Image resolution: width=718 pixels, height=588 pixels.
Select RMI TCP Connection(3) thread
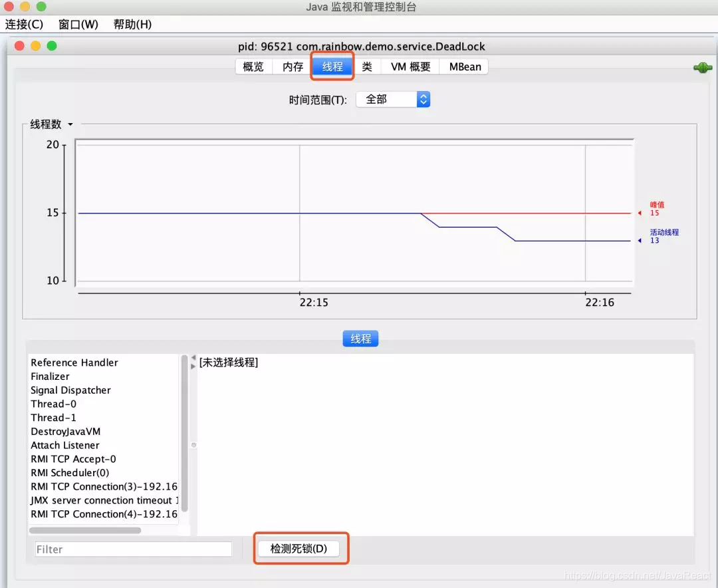pos(104,486)
